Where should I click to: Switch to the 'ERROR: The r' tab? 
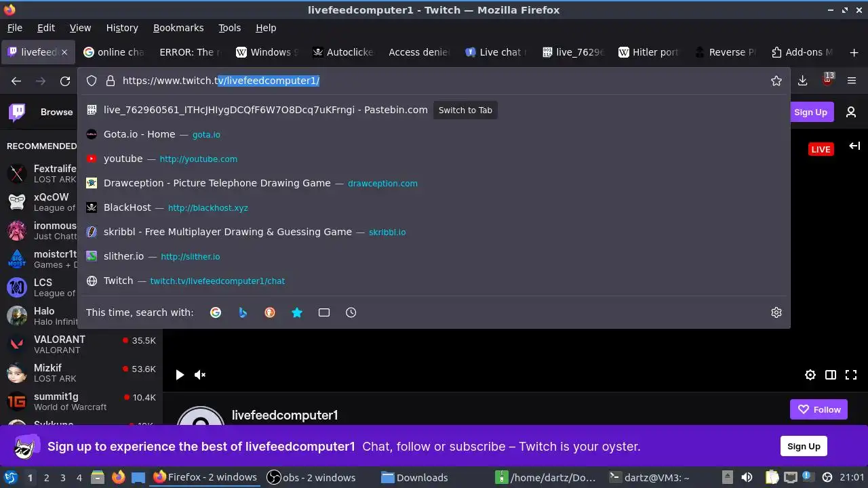190,52
